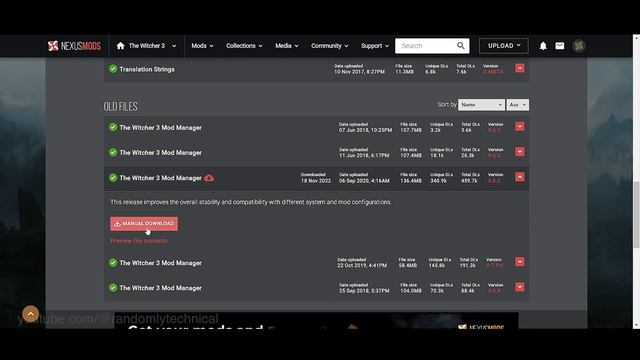Click the release description text about stability
Image resolution: width=640 pixels, height=360 pixels.
(x=251, y=202)
